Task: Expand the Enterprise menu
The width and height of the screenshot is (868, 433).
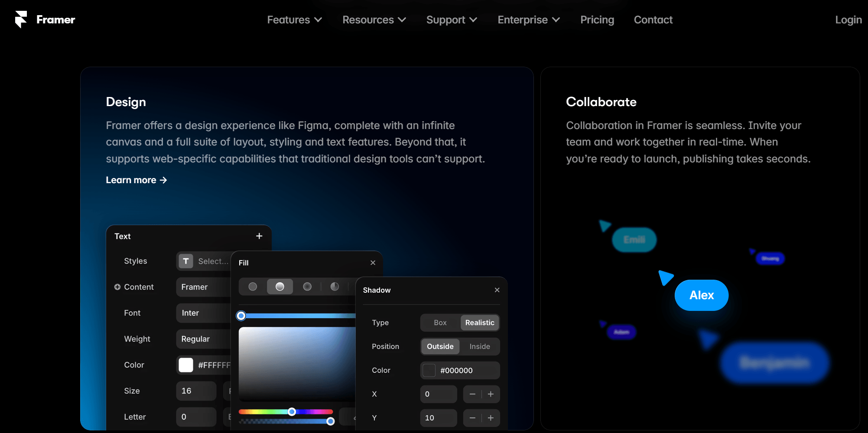Action: 529,20
